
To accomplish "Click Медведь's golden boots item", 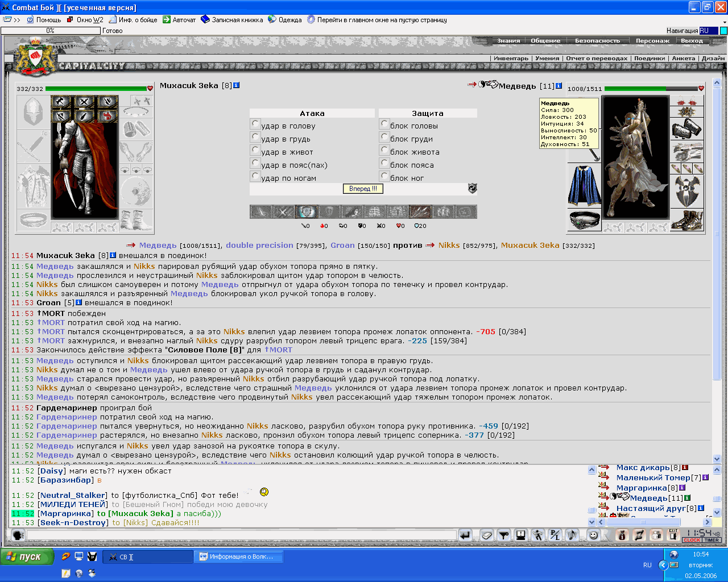I will coord(687,220).
